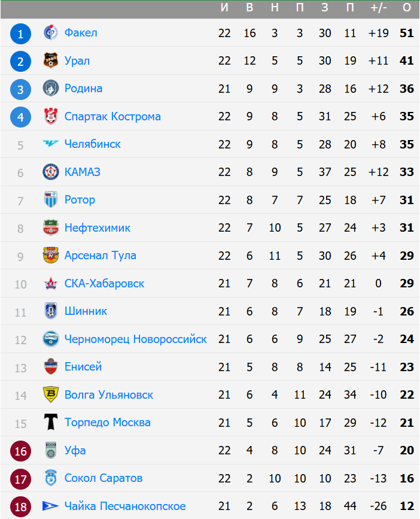Viewport: 420px width, 519px height.
Task: Click the Торпедо Москва black T logo
Action: tap(51, 423)
